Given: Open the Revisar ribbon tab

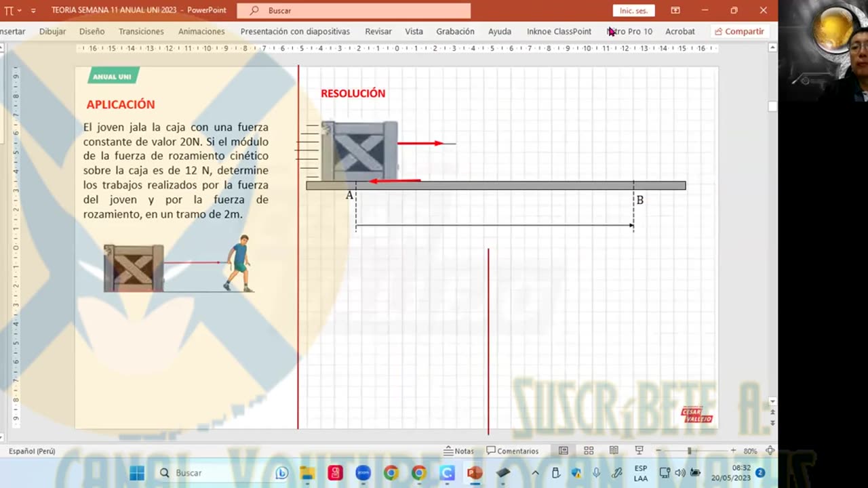Looking at the screenshot, I should (x=378, y=31).
